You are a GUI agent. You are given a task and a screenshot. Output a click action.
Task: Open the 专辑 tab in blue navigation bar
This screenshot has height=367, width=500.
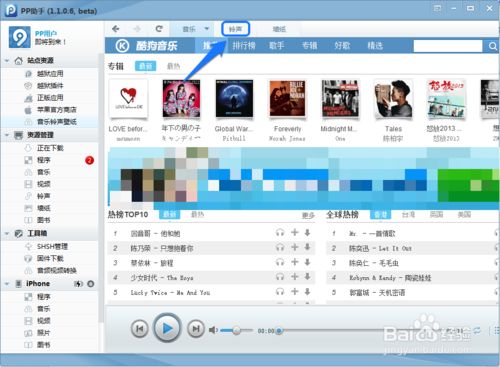(309, 45)
